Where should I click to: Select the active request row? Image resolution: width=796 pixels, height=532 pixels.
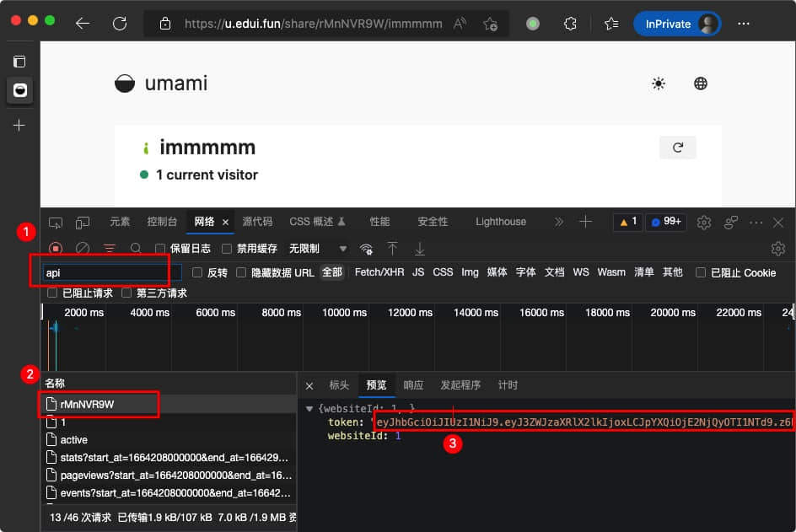(x=169, y=439)
